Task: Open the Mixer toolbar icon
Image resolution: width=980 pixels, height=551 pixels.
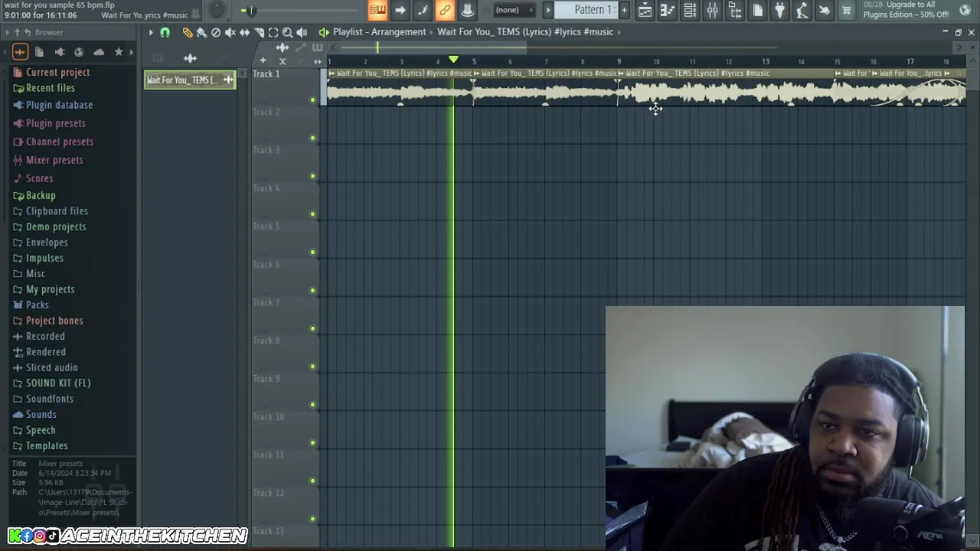Action: click(x=712, y=10)
